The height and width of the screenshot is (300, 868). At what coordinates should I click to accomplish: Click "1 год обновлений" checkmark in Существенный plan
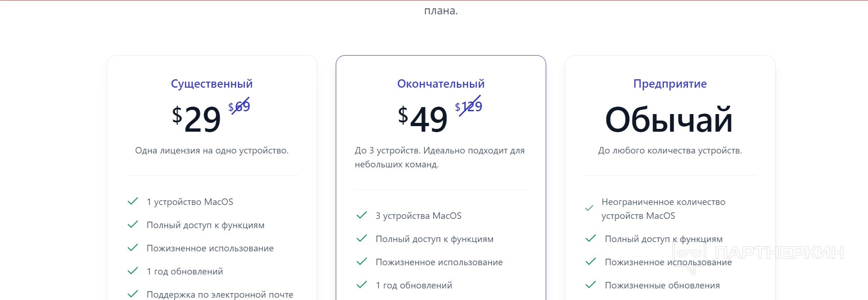point(133,271)
